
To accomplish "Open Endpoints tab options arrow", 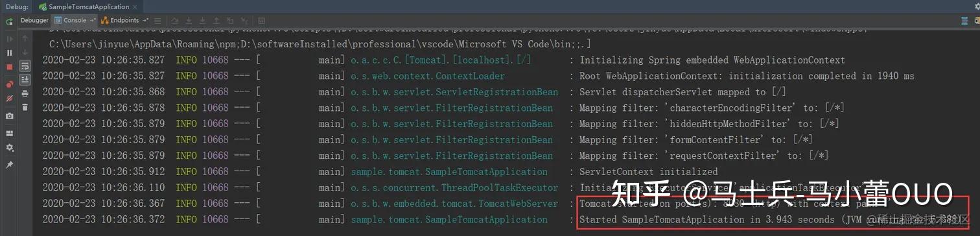I will (145, 21).
